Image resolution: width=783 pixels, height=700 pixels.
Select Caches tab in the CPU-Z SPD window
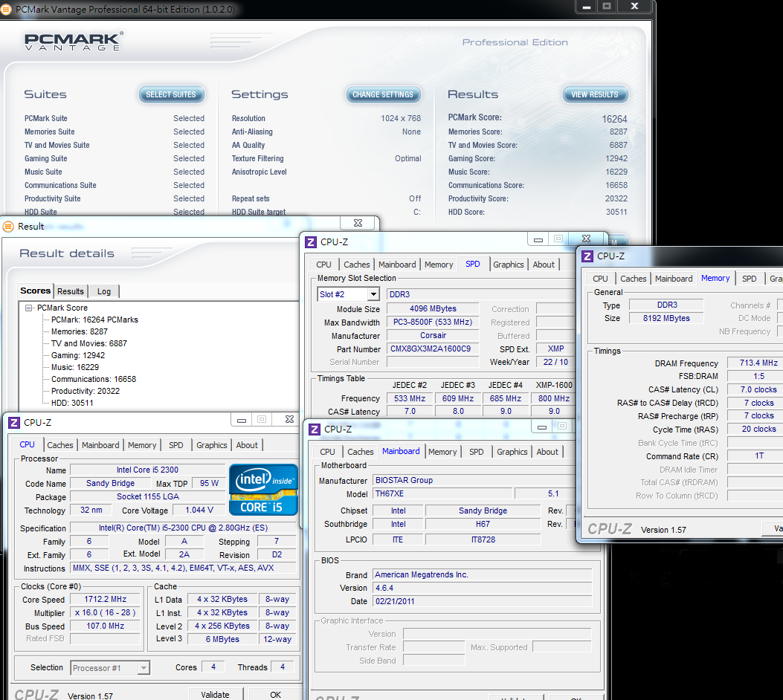356,265
